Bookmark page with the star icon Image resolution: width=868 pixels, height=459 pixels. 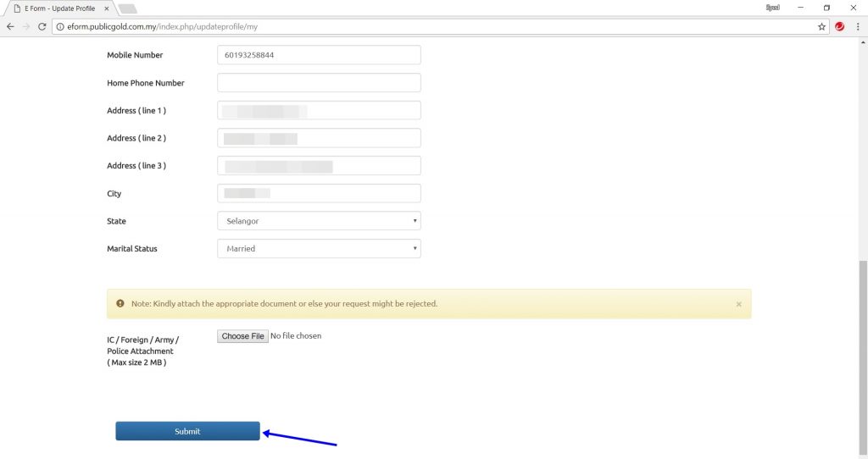click(821, 26)
